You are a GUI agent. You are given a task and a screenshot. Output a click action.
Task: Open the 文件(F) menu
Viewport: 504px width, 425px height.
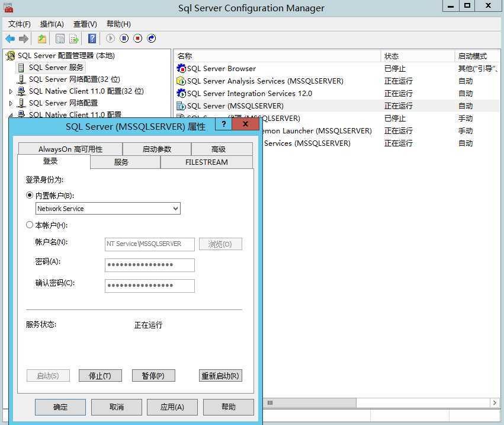20,24
